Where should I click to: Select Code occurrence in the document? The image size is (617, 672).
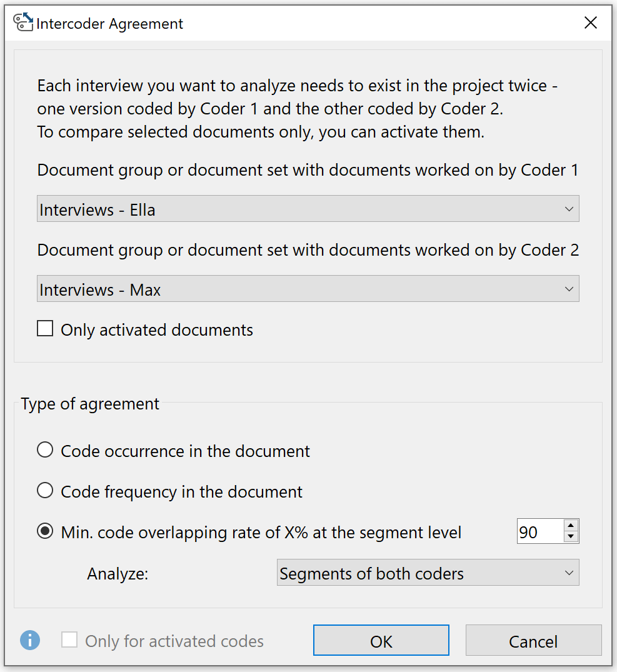pos(45,450)
